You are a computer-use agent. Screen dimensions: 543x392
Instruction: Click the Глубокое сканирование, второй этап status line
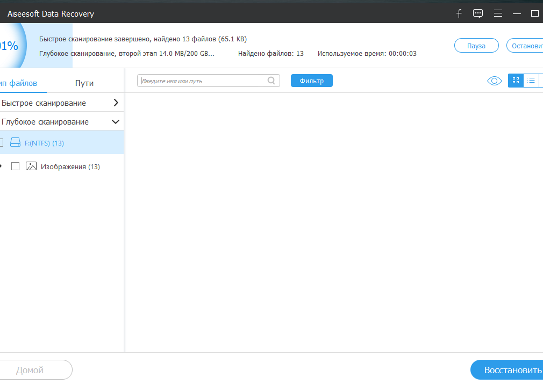127,54
